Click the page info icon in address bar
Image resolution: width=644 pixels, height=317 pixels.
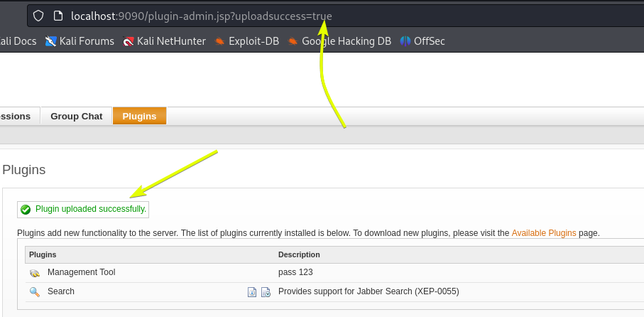[58, 16]
